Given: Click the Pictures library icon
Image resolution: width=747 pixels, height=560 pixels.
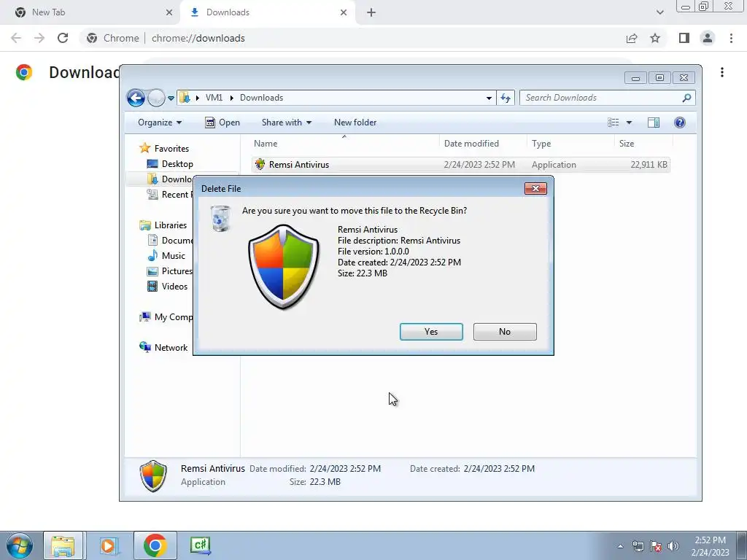Looking at the screenshot, I should 152,271.
